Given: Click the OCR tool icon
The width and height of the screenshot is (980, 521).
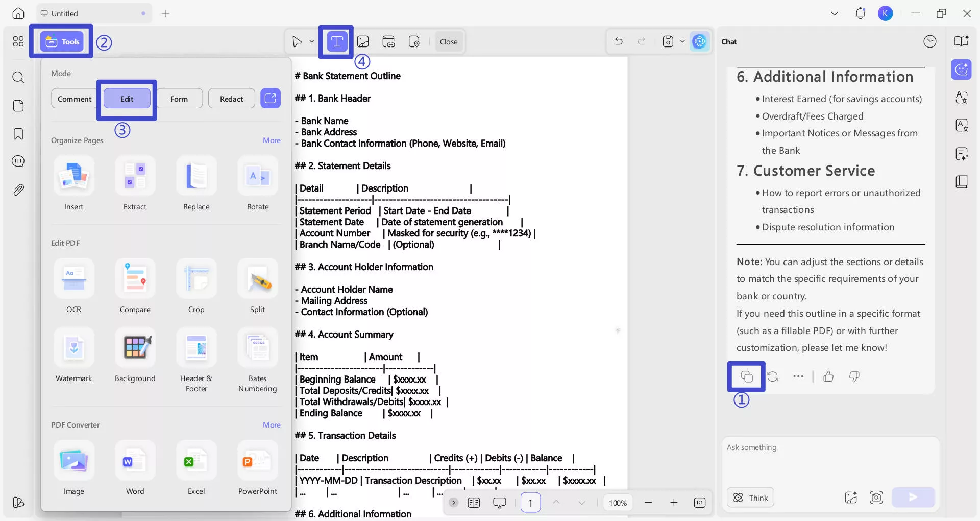Looking at the screenshot, I should click(74, 279).
